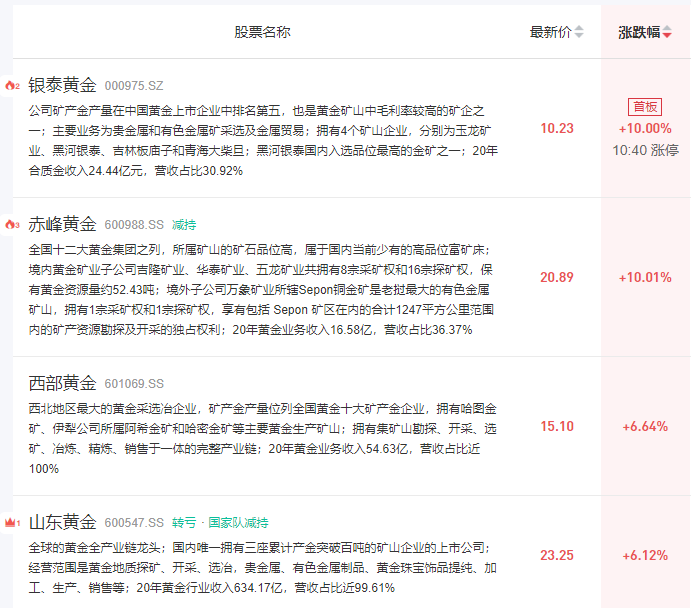Click the +10.00% change value
The image size is (691, 608).
645,129
